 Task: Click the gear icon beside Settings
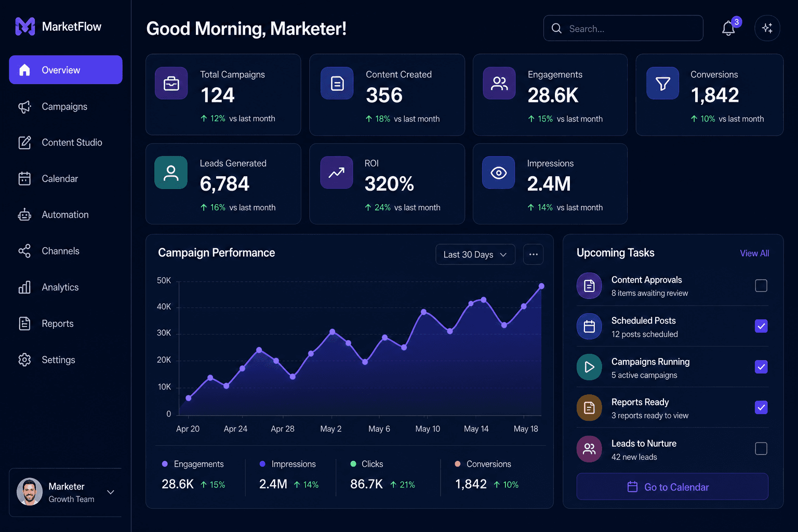tap(24, 360)
